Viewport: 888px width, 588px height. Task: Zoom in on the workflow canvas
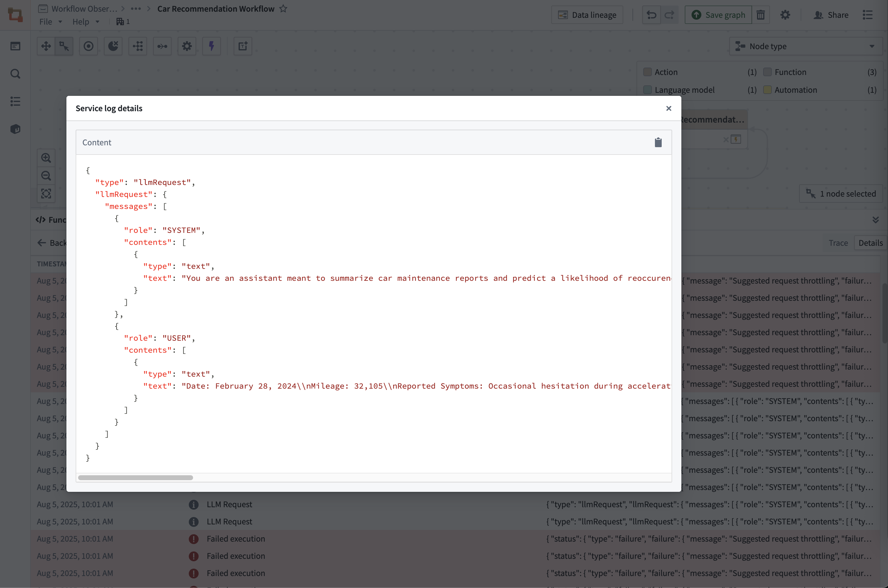(x=46, y=158)
